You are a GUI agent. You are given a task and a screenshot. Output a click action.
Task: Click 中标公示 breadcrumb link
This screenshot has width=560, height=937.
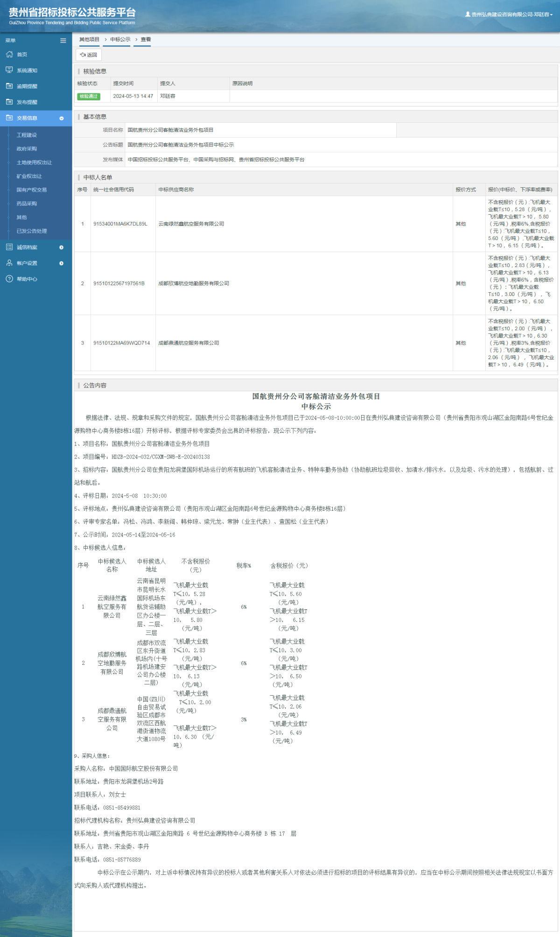(x=120, y=39)
